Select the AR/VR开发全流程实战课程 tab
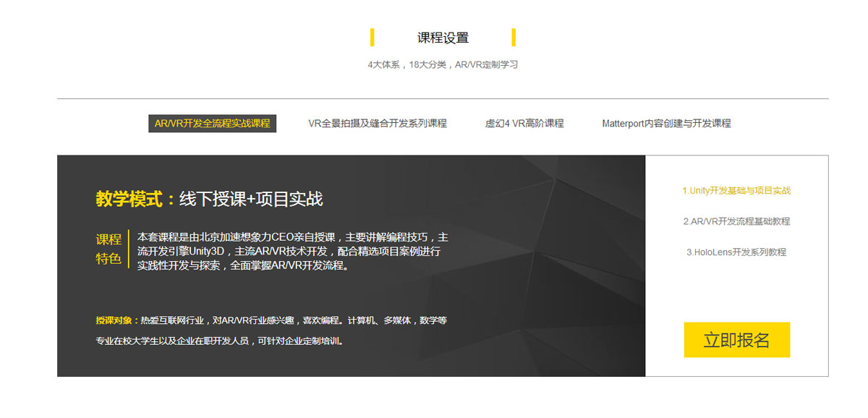Image resolution: width=868 pixels, height=418 pixels. [212, 124]
